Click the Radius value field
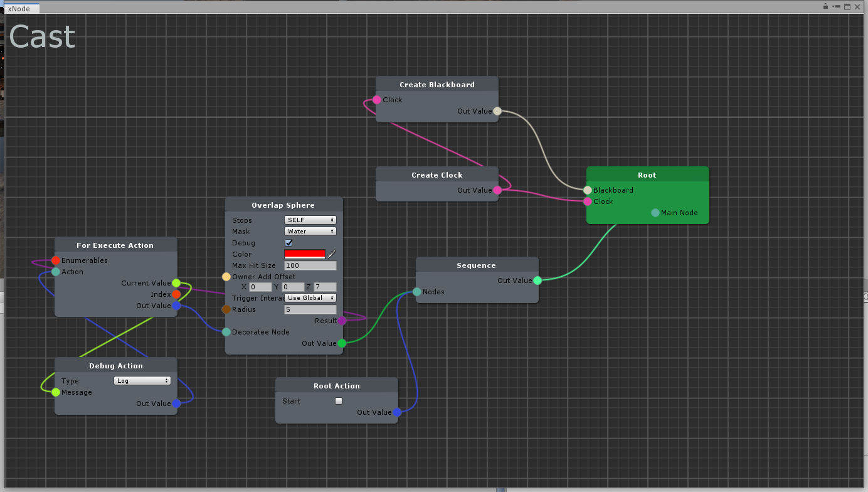 (310, 309)
